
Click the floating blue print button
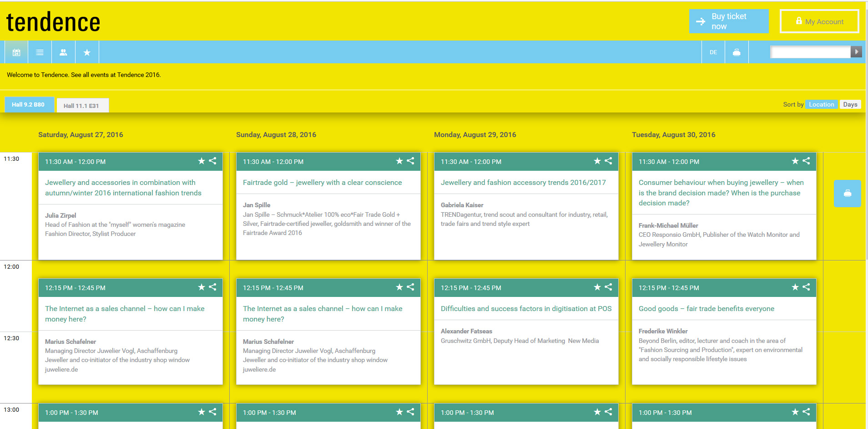[x=847, y=194]
